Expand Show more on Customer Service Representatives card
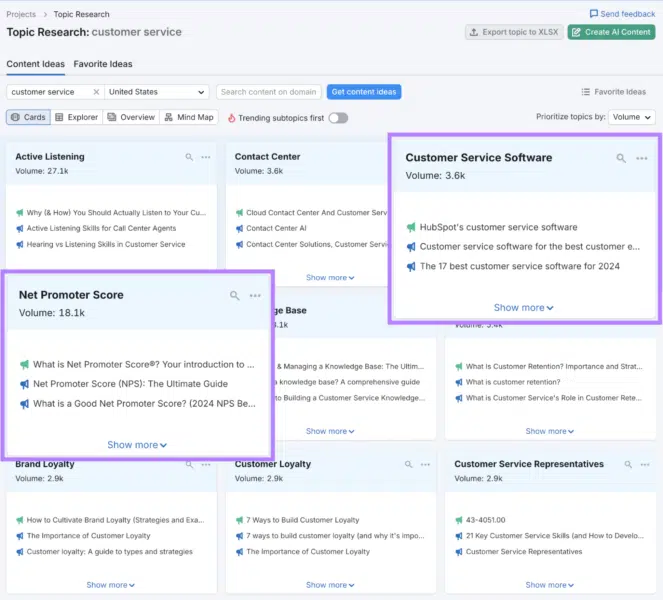The width and height of the screenshot is (663, 600). (x=549, y=585)
